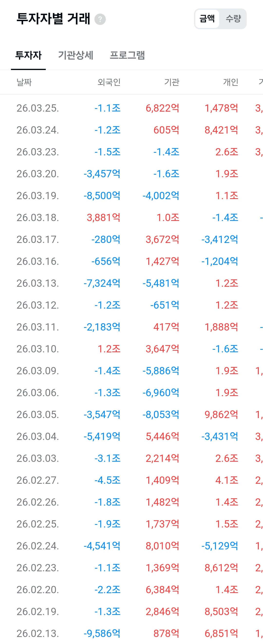Select the 26.03.18. date row
Screen dimensions: 263x644
pos(131,217)
